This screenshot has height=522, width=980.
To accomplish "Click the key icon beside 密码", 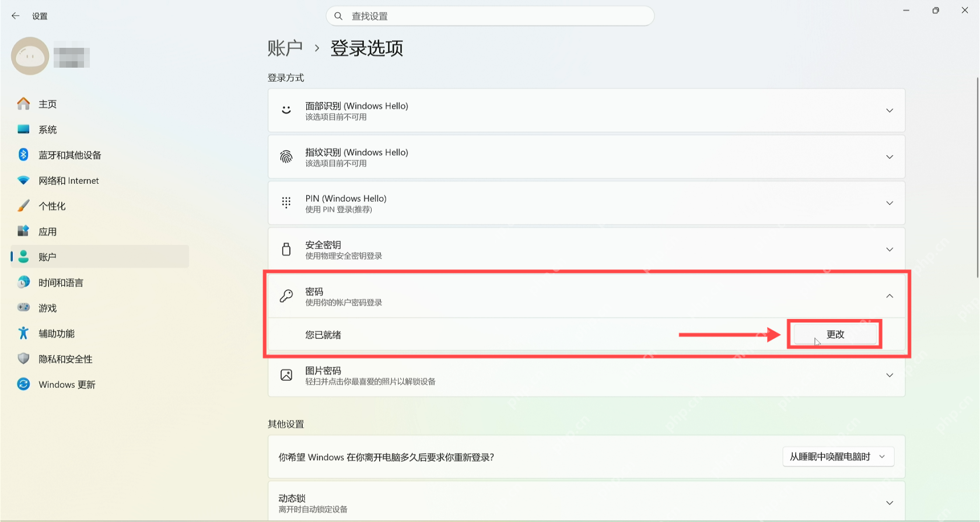I will click(x=286, y=296).
